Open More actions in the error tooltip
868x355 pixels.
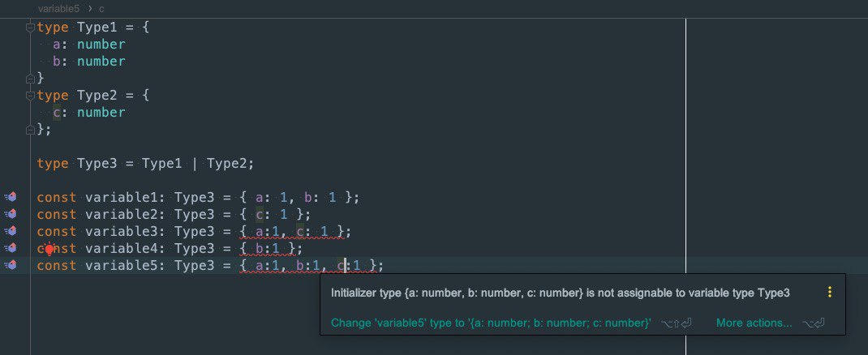[x=754, y=323]
